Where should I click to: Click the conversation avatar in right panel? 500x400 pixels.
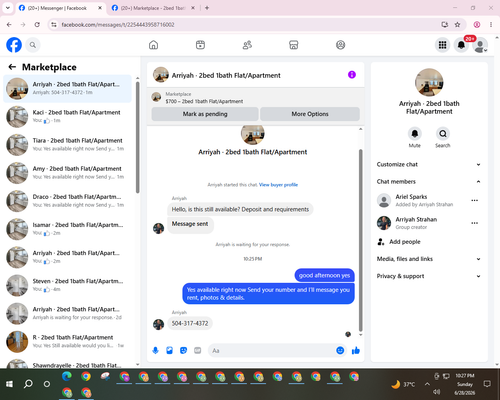pos(429,82)
